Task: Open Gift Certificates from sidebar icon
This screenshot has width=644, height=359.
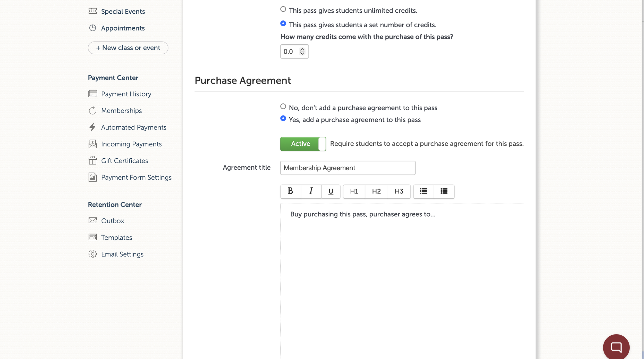Action: 92,161
